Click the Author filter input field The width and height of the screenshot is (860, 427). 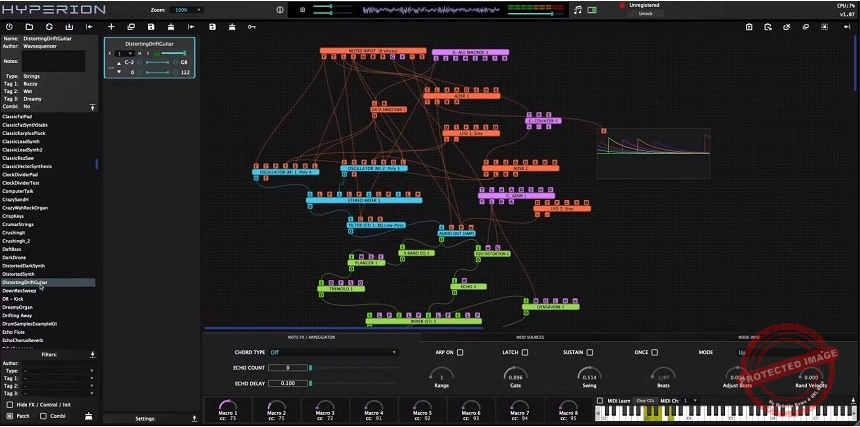point(59,363)
